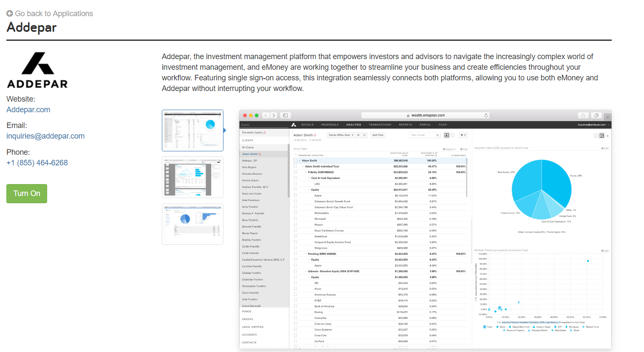Open the plus add dropdown button

pyautogui.click(x=463, y=135)
